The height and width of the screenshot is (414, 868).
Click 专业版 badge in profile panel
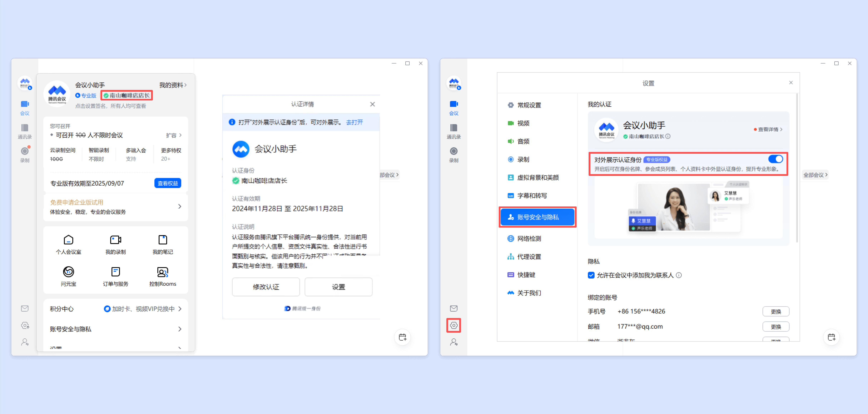tap(86, 96)
